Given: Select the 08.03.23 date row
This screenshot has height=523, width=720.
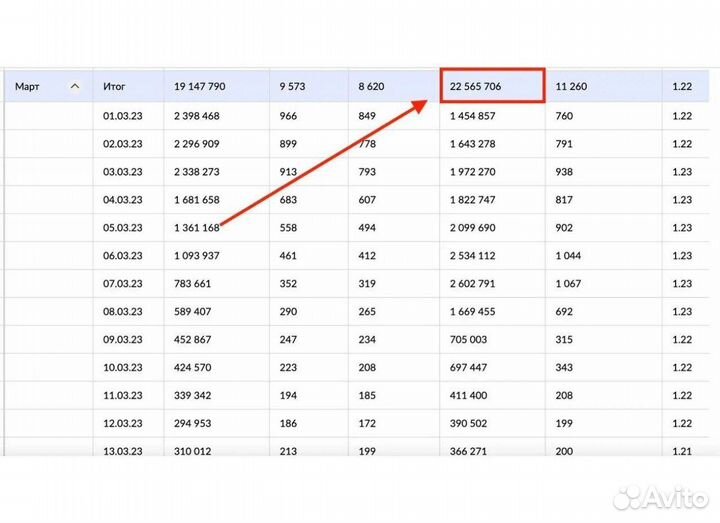Looking at the screenshot, I should (123, 312).
